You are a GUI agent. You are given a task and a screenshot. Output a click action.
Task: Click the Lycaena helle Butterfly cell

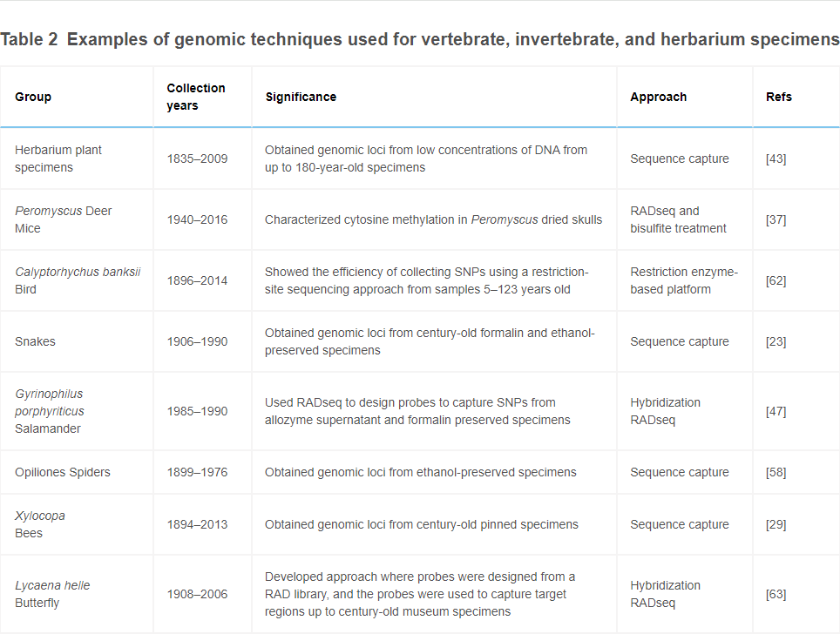point(52,594)
